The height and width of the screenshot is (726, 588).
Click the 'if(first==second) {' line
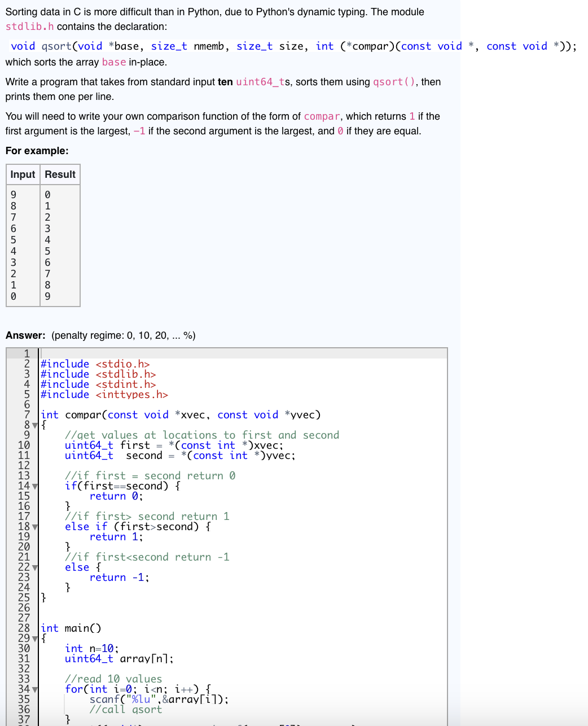tap(122, 486)
